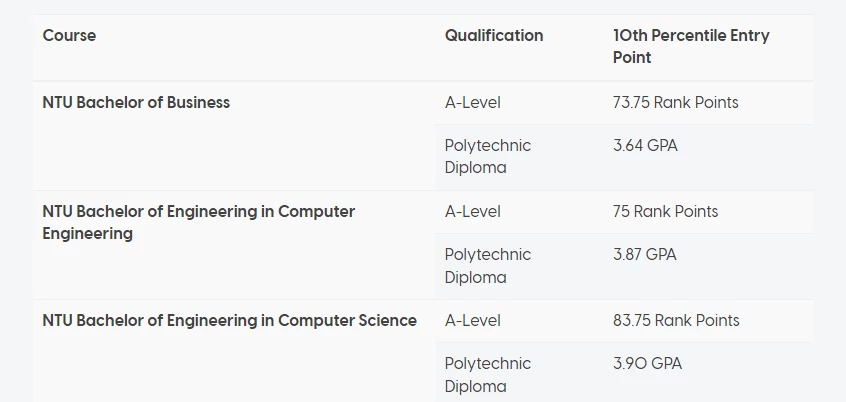Click the 75 Rank Points value
The width and height of the screenshot is (846, 402).
665,212
